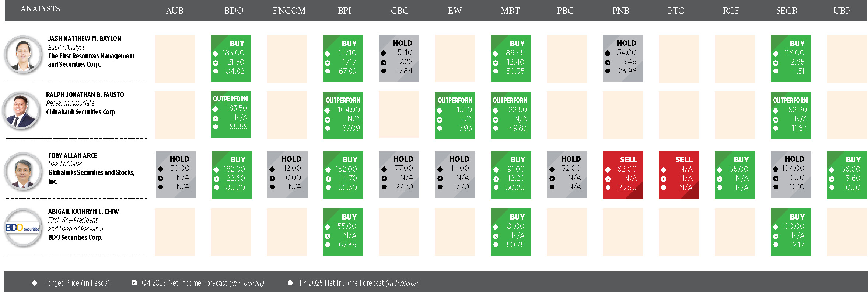Click Toby Arce's HOLD card for AUB

tap(175, 174)
